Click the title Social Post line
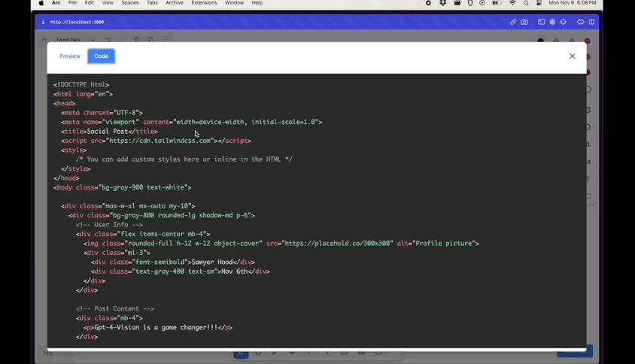This screenshot has height=364, width=635. coord(109,131)
